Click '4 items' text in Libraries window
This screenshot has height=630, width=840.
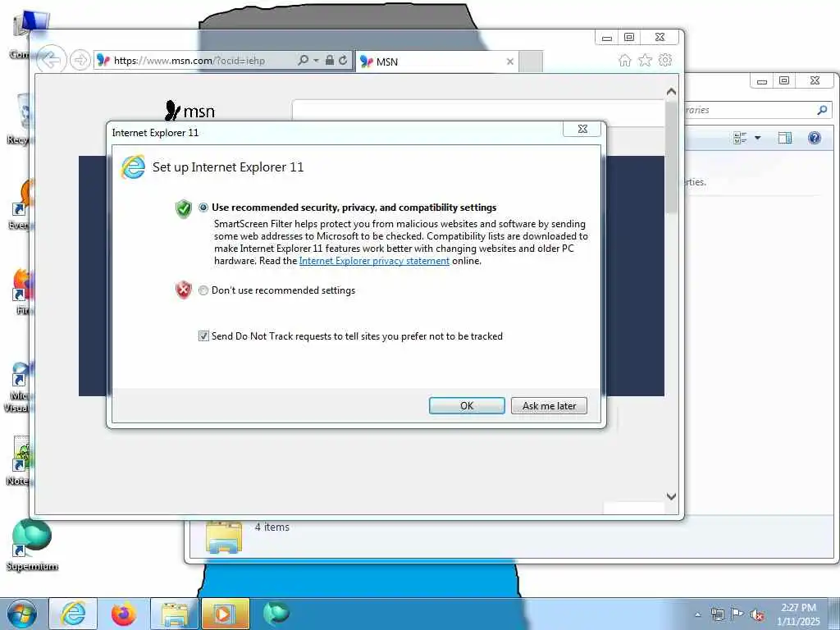(272, 527)
